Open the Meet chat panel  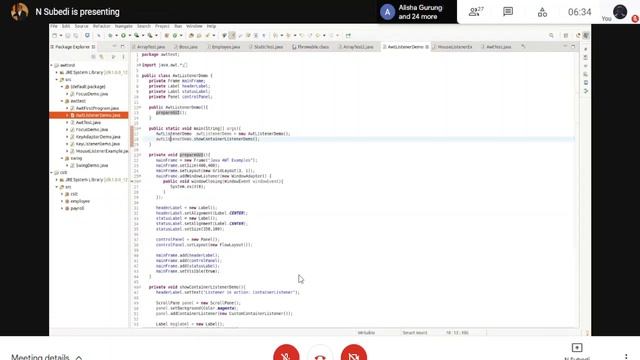click(508, 11)
